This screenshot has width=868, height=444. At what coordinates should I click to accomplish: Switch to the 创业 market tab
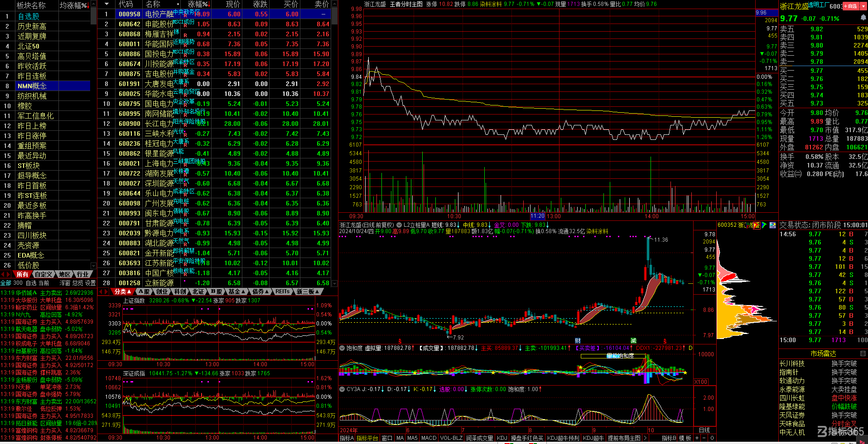pyautogui.click(x=162, y=291)
